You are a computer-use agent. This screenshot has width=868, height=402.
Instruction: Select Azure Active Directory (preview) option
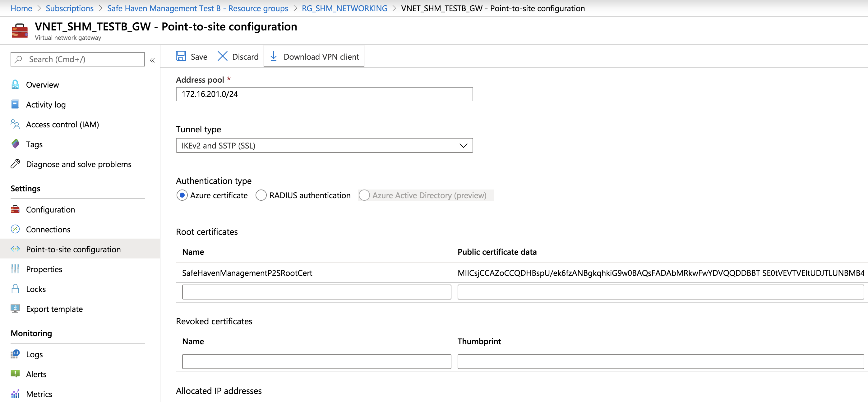364,195
